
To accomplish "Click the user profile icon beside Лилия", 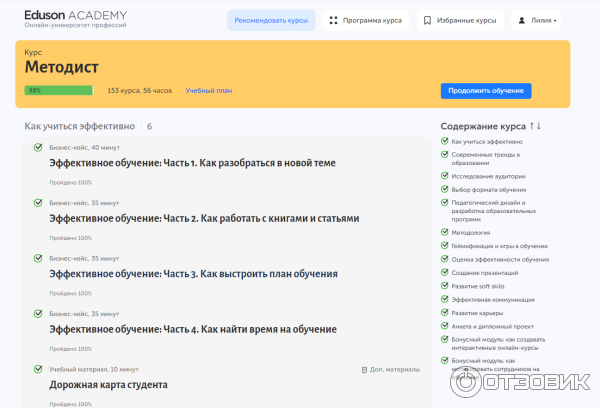I will click(x=524, y=20).
